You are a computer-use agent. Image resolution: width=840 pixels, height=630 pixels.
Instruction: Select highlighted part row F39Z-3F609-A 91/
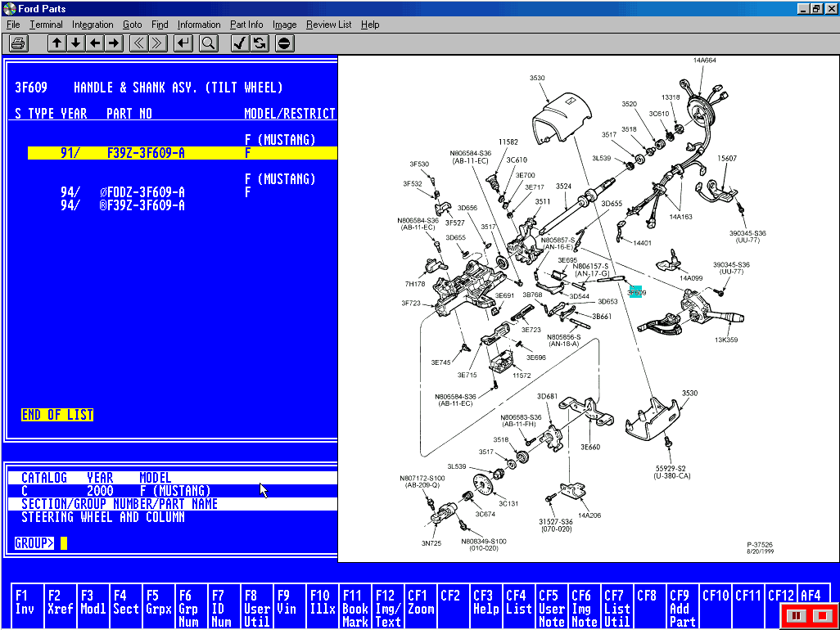pyautogui.click(x=182, y=153)
